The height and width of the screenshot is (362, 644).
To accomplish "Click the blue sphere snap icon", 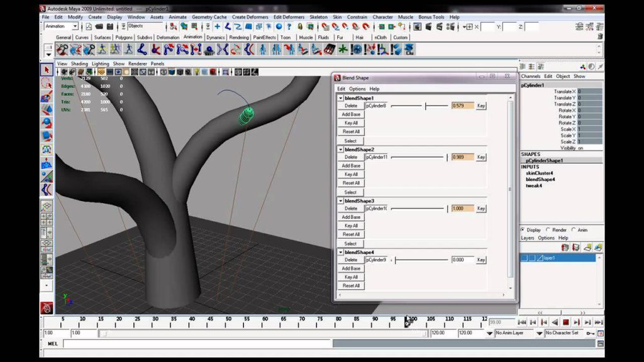I will (279, 26).
